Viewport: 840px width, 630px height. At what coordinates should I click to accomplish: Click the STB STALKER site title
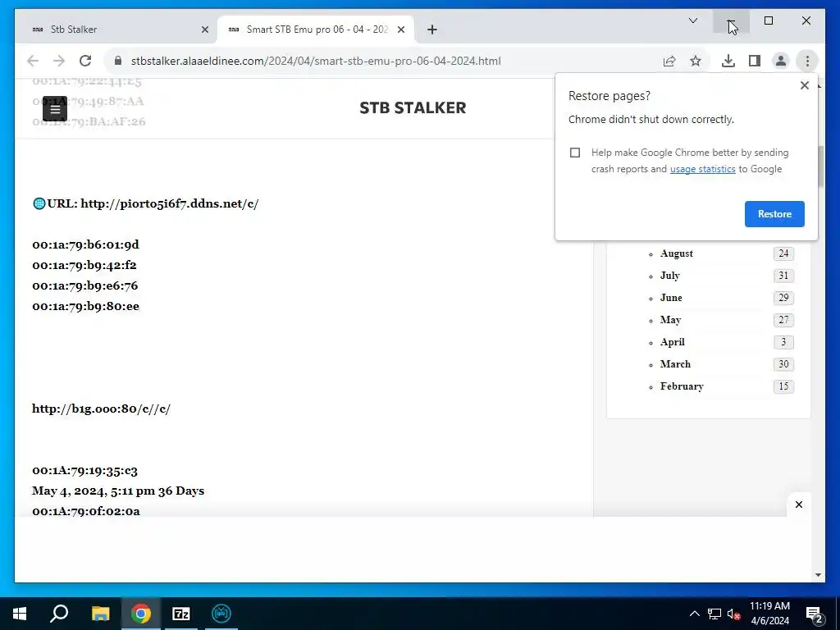(x=413, y=107)
